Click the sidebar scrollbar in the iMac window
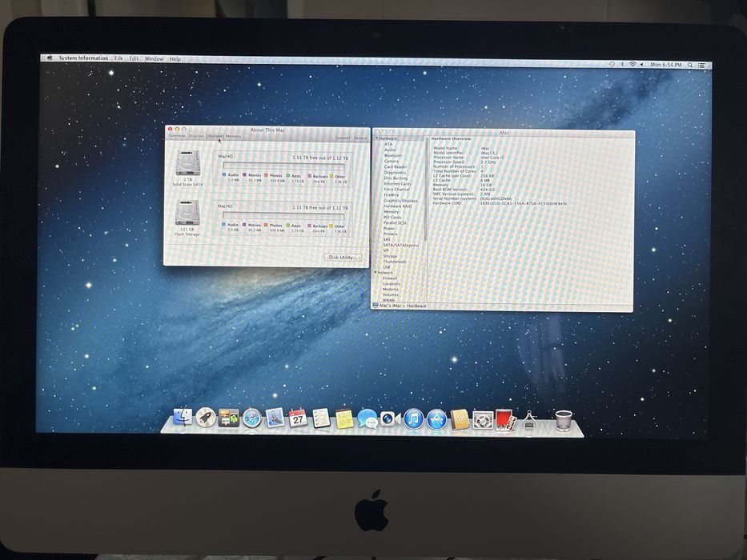This screenshot has height=560, width=747. pyautogui.click(x=425, y=190)
